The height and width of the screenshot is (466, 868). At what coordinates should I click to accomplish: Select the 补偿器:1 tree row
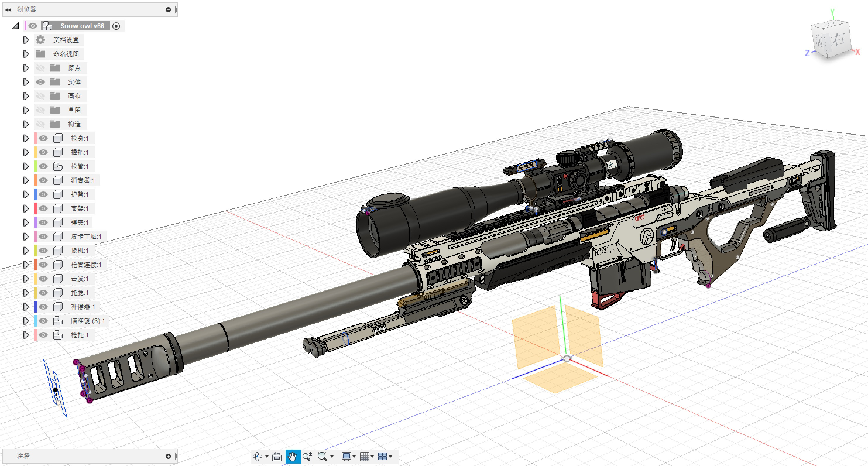point(66,307)
